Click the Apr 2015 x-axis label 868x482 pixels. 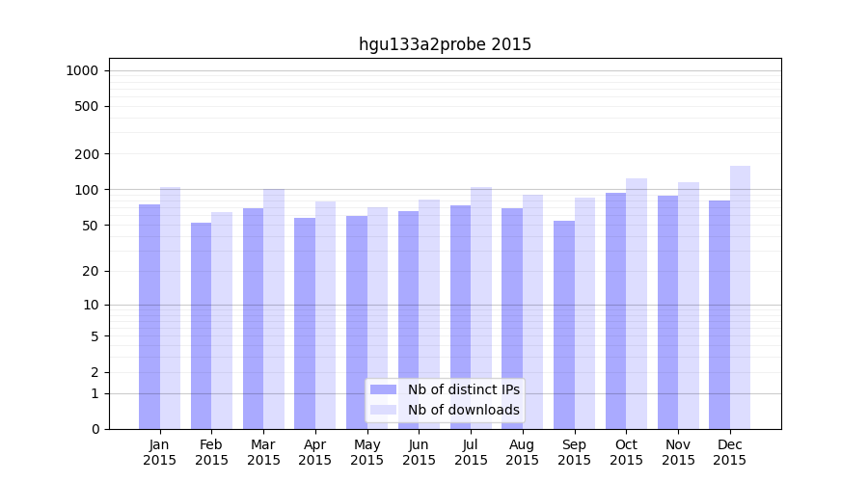click(315, 452)
